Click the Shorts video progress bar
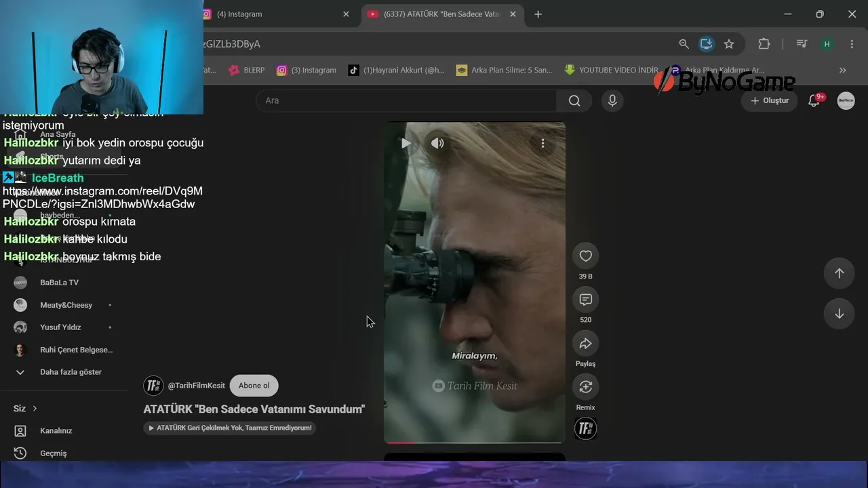Screen dimensions: 868x488 [x=475, y=442]
